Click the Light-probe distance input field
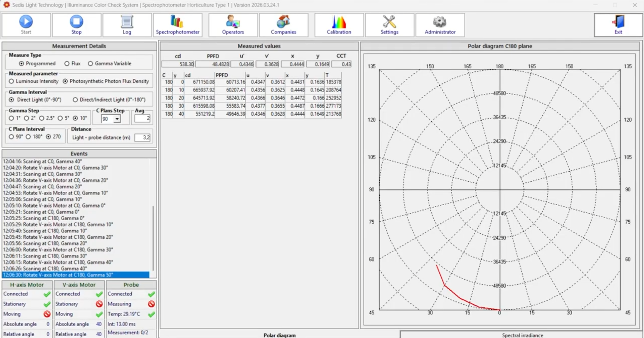644x338 pixels. pos(142,138)
